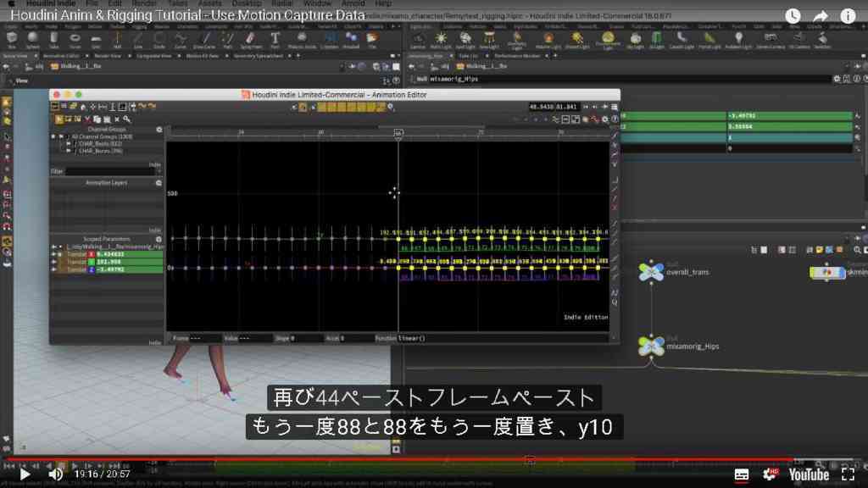Select the GI Light shelf tool
This screenshot has height=488, width=868.
[657, 39]
